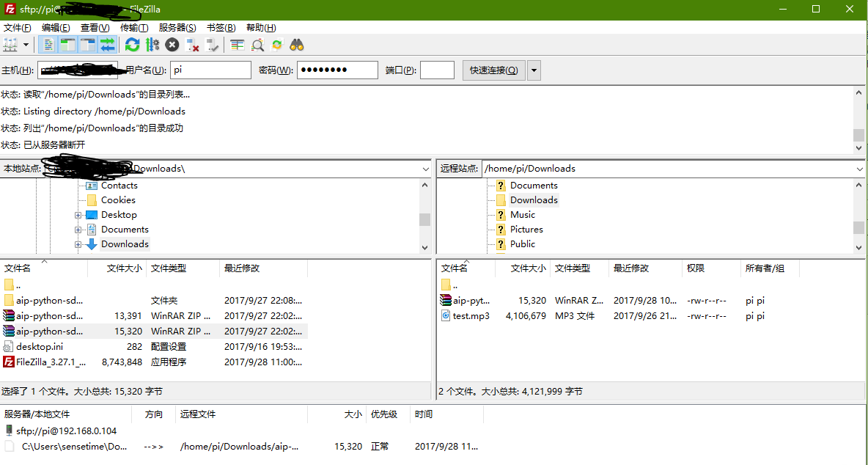
Task: Click the disconnect from server icon
Action: tap(192, 45)
